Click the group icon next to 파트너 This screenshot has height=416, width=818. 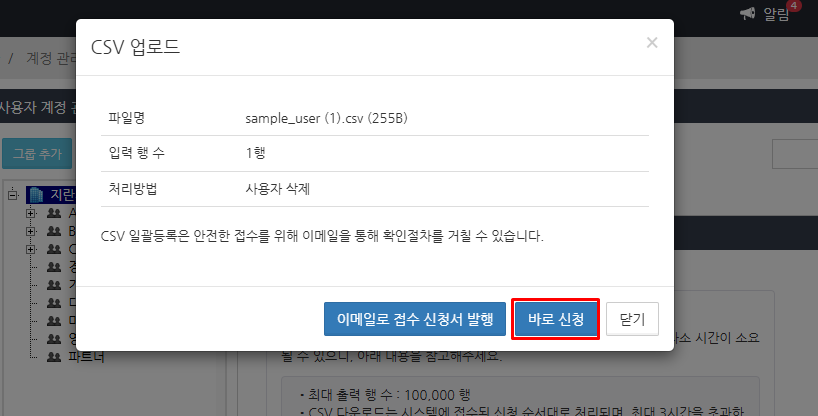54,356
